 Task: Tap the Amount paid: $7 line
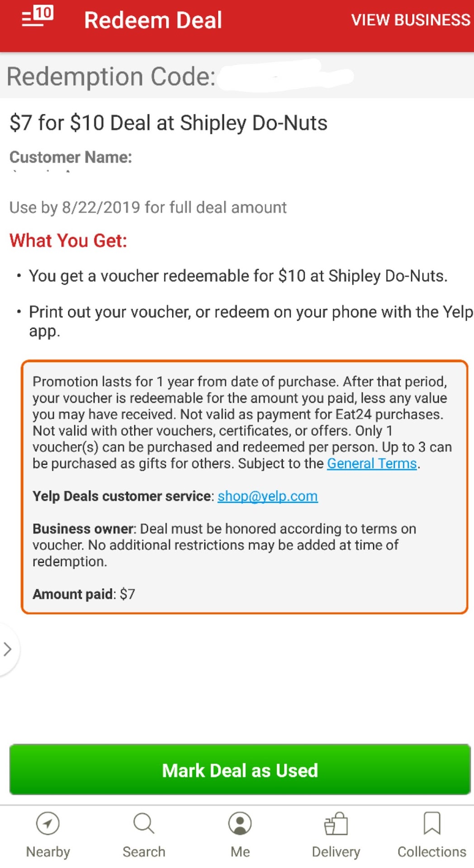[84, 594]
